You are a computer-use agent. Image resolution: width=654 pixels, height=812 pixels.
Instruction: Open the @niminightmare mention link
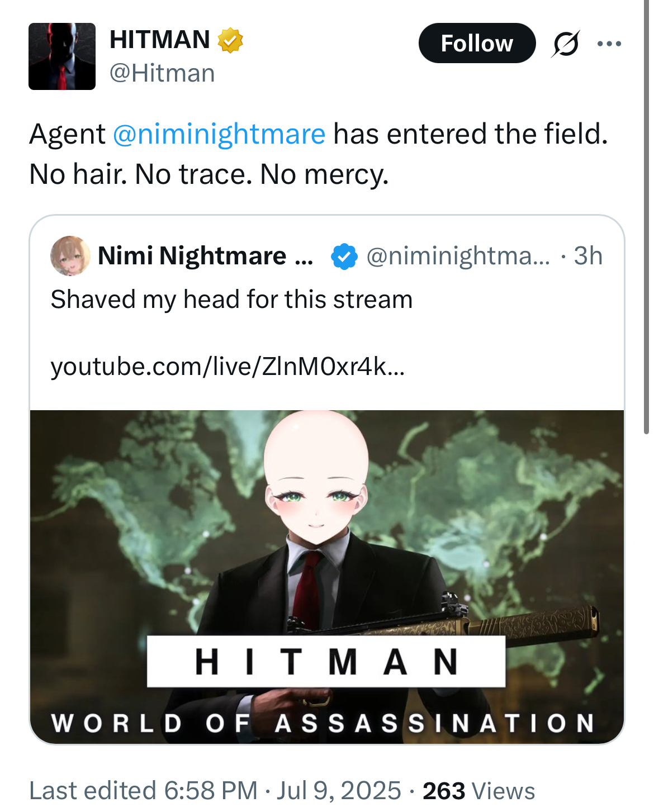click(219, 134)
